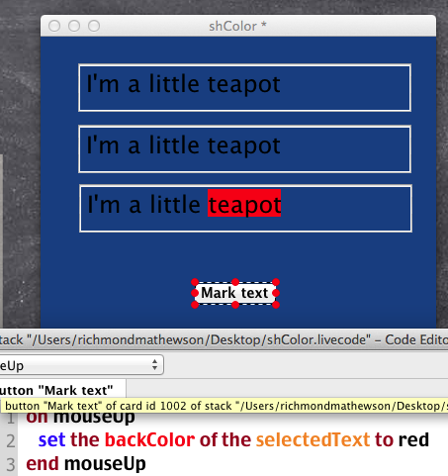Click the zoom button of the shColor window
The width and height of the screenshot is (448, 476).
click(94, 26)
